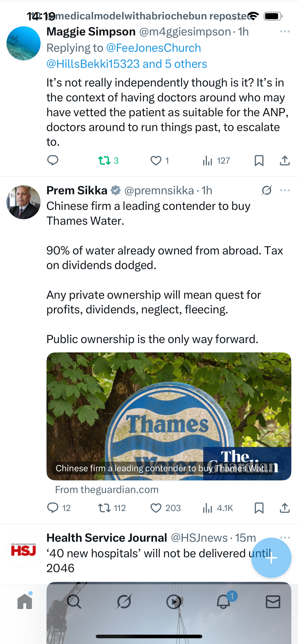Open the Notifications tab
The height and width of the screenshot is (644, 298).
(223, 602)
